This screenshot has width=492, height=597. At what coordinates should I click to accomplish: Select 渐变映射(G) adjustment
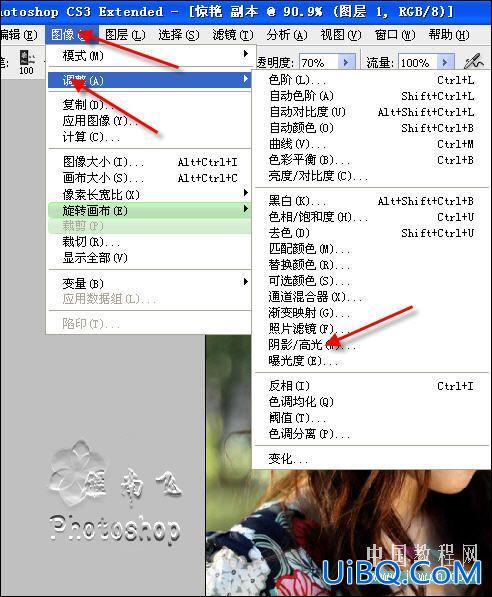tap(372, 313)
